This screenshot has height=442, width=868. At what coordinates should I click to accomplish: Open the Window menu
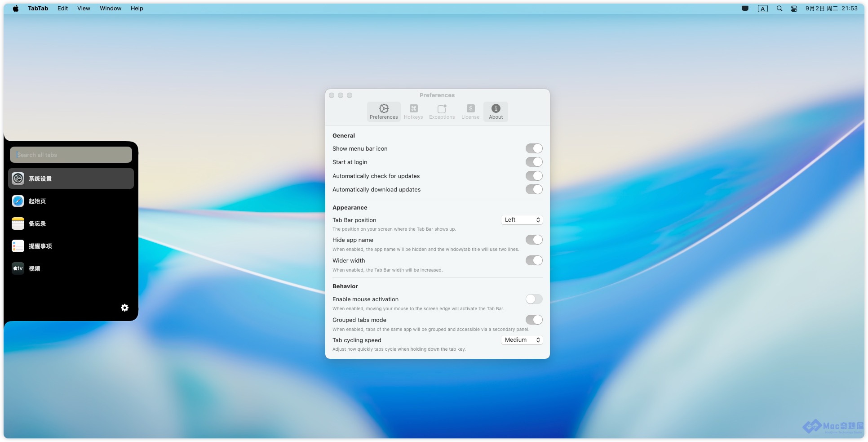tap(111, 9)
